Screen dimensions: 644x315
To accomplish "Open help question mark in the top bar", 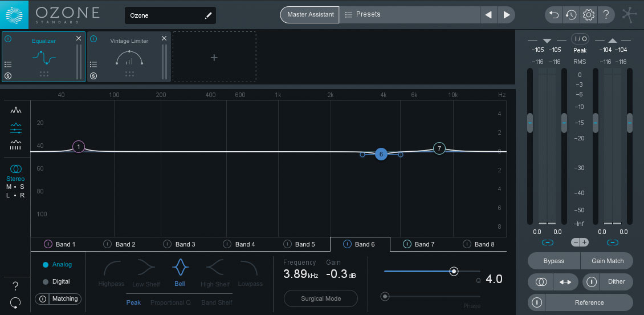I will [606, 15].
